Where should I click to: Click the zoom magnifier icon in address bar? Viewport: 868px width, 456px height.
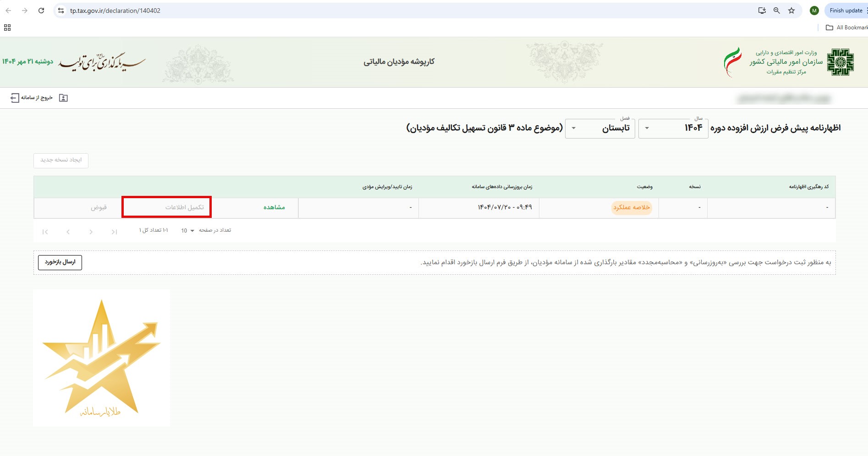tap(777, 11)
